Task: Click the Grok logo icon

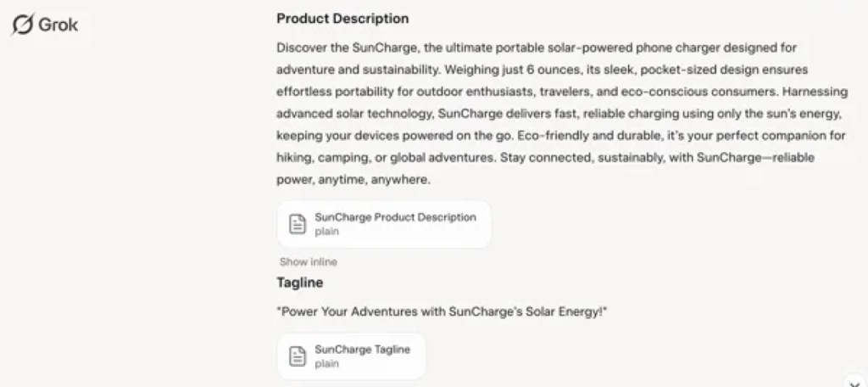Action: pyautogui.click(x=23, y=25)
